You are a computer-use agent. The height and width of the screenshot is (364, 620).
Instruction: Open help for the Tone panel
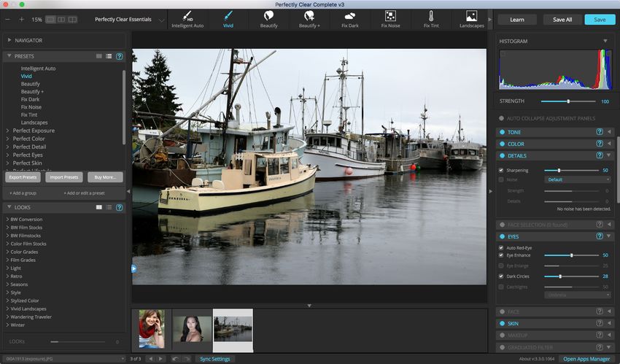click(600, 131)
